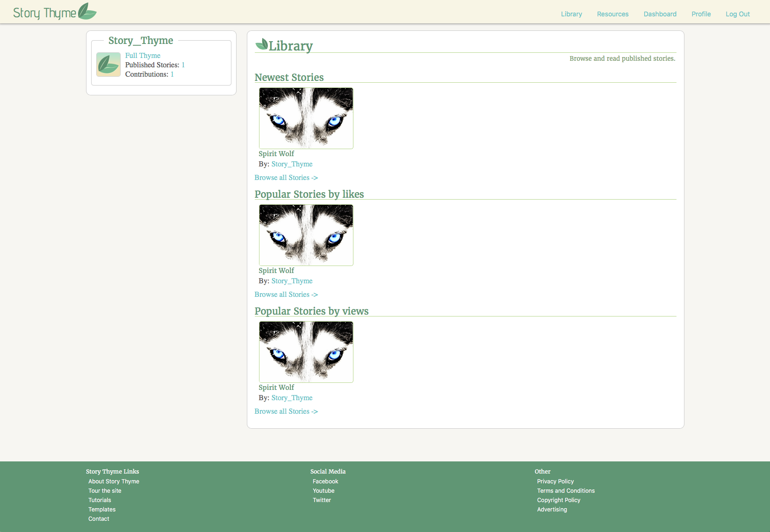The image size is (770, 532).
Task: Click the Story Thyme wordmark in header
Action: 44,13
